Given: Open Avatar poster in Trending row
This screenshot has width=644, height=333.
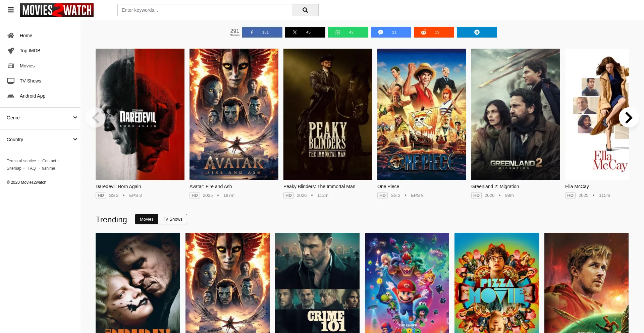Looking at the screenshot, I should (227, 283).
